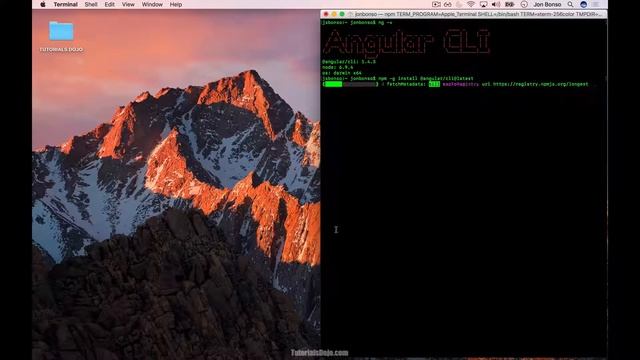Close the Terminal window
Viewport: 640px width, 360px height.
tap(326, 14)
